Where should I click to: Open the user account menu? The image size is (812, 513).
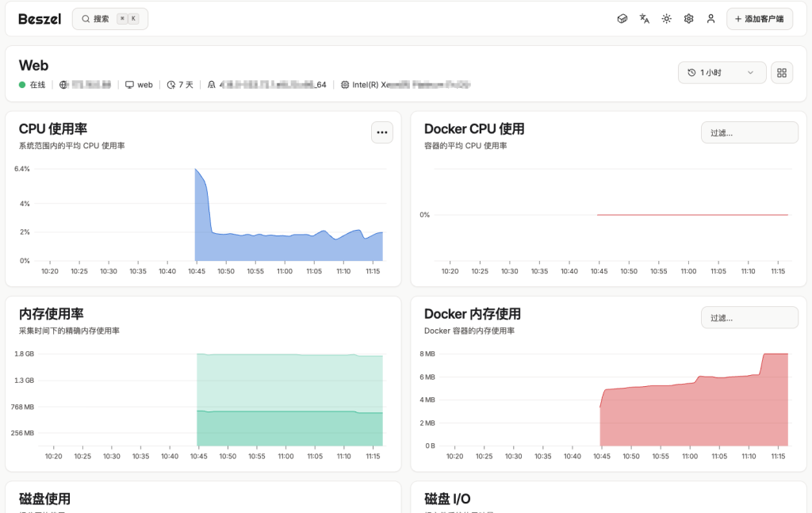click(x=711, y=19)
